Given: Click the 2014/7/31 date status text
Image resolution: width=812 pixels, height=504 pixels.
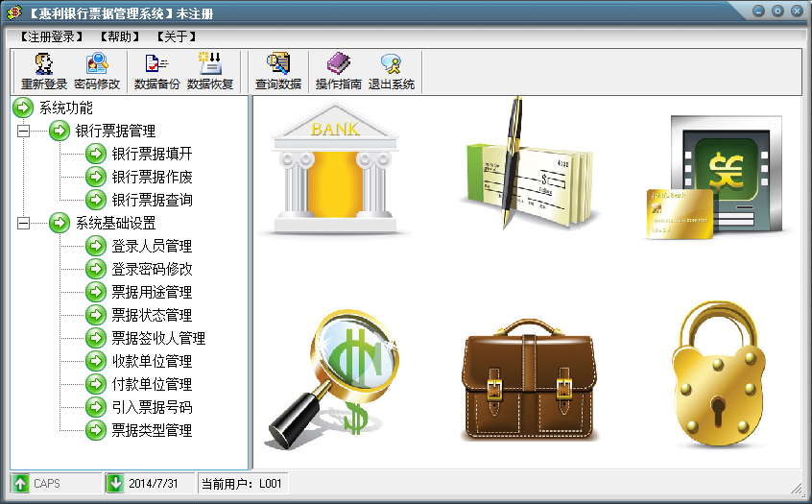Looking at the screenshot, I should pos(154,483).
